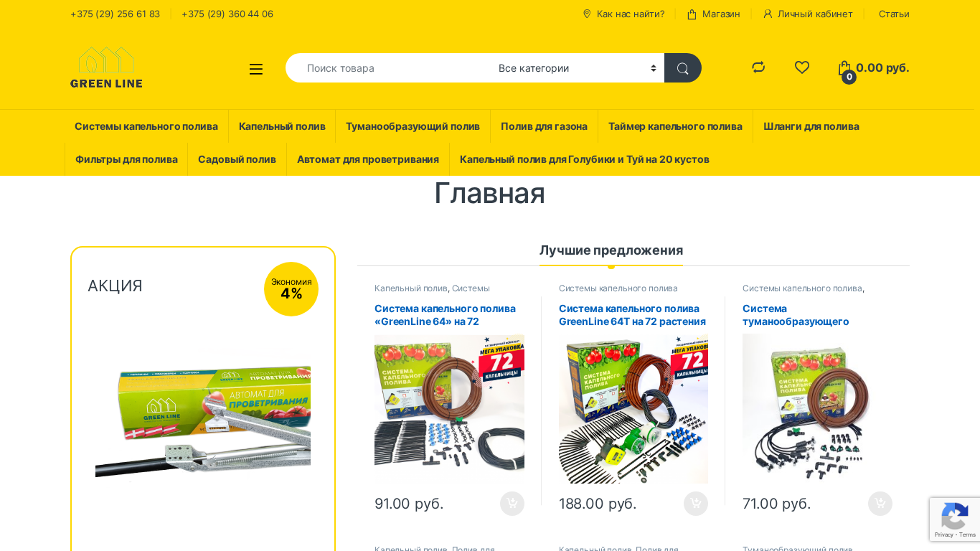Go to Личный кабинет
Viewport: 980px width, 551px height.
pyautogui.click(x=808, y=14)
